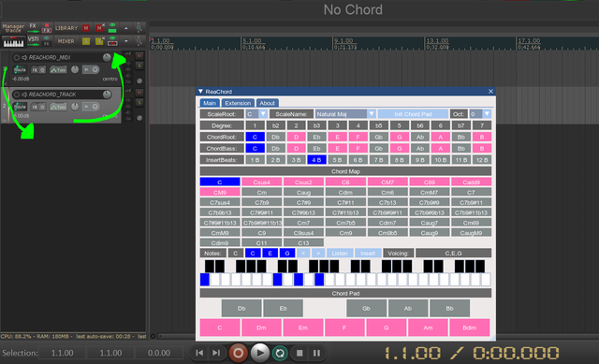Choose Csus4 in the Chord Map
Image resolution: width=599 pixels, height=364 pixels.
click(262, 182)
